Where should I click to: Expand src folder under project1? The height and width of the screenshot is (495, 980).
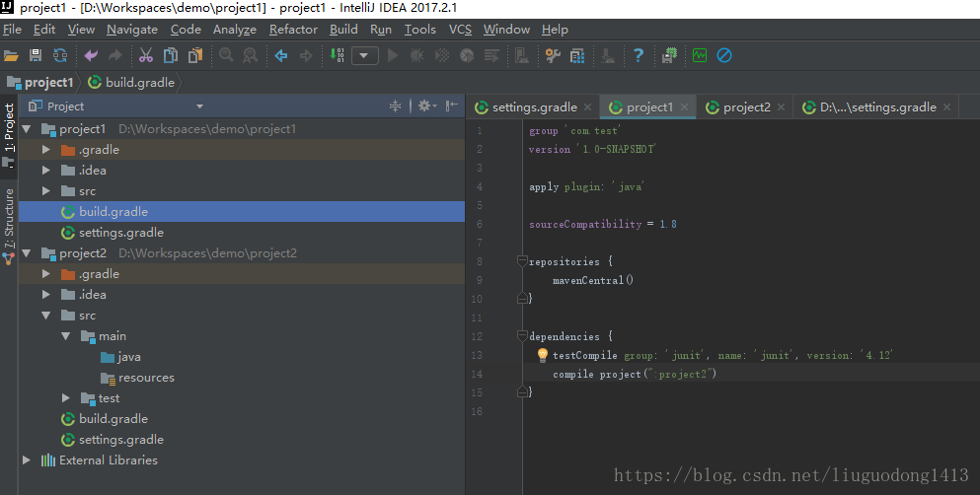click(x=45, y=191)
